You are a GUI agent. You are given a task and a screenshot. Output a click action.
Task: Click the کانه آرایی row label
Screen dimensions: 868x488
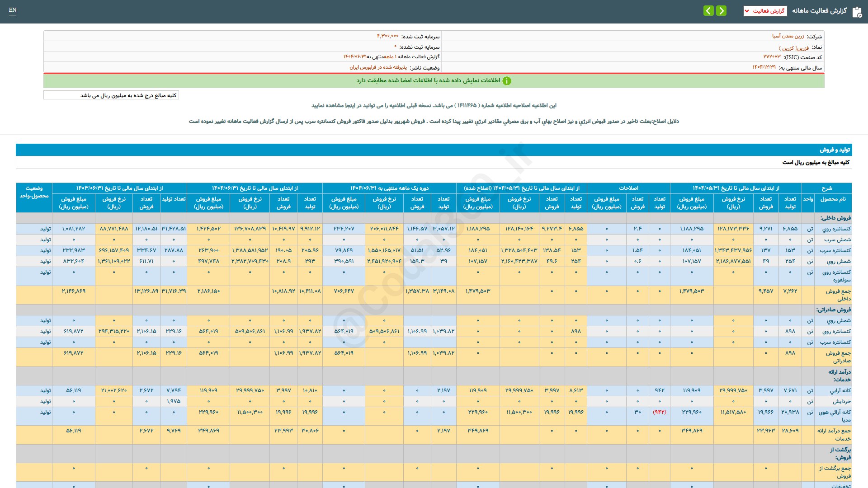[x=840, y=390]
